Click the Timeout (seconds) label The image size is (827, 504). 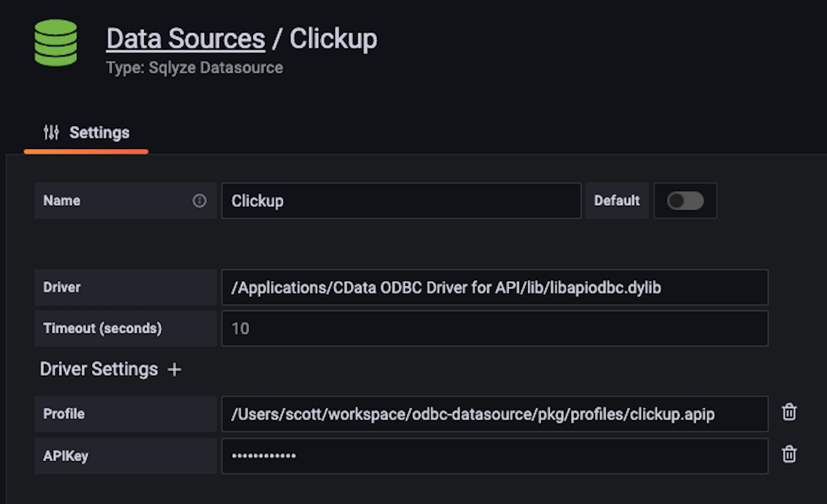tap(102, 329)
